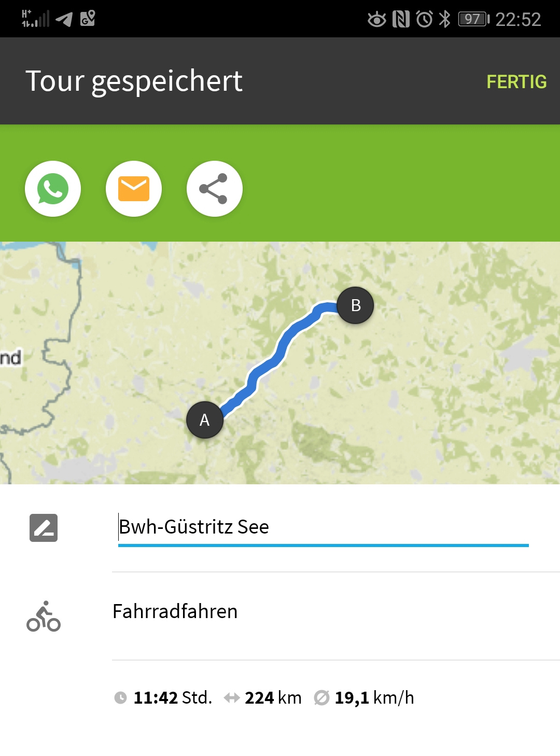This screenshot has width=560, height=756.
Task: Tap the bicycle sport icon
Action: pos(44,617)
